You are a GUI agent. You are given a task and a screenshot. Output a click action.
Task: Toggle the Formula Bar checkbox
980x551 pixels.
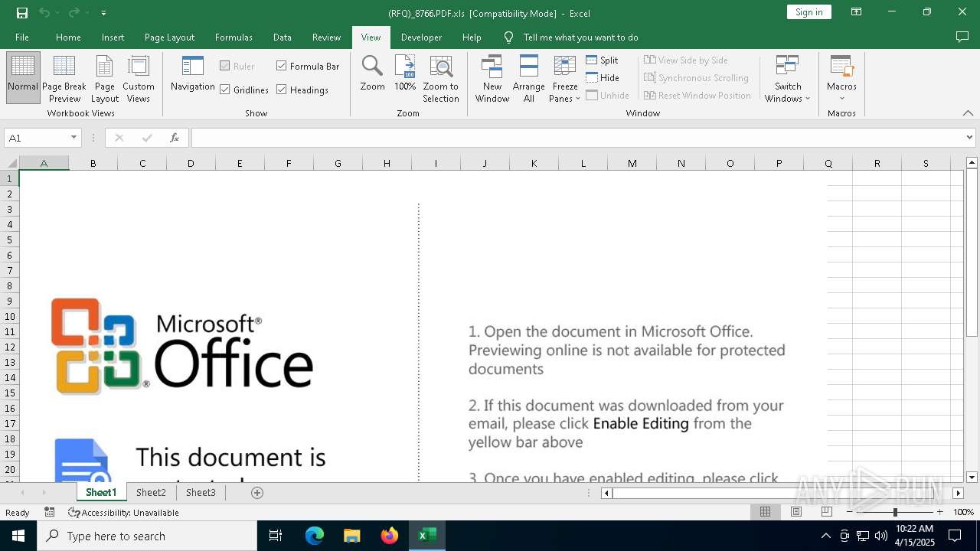pyautogui.click(x=308, y=66)
